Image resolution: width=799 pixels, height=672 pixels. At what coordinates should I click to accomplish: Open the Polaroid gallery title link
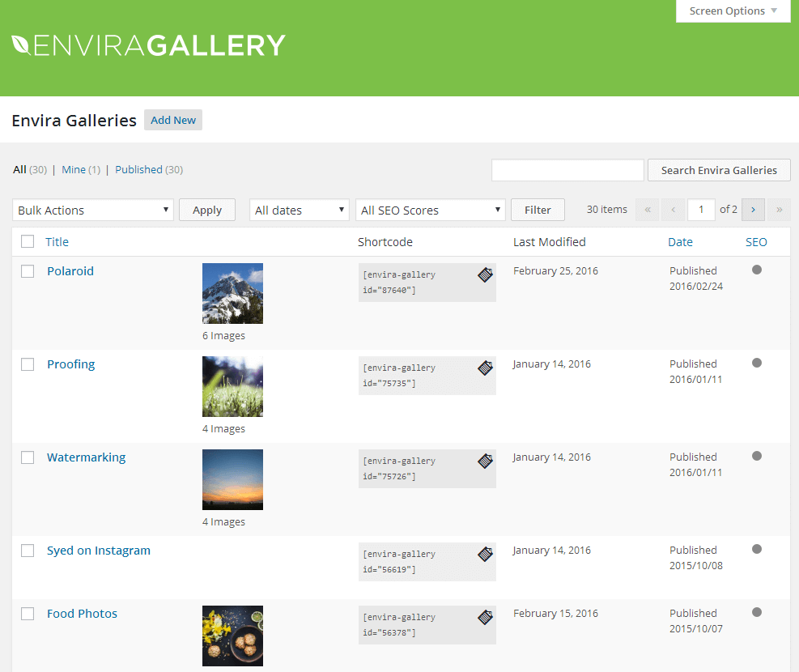(70, 271)
